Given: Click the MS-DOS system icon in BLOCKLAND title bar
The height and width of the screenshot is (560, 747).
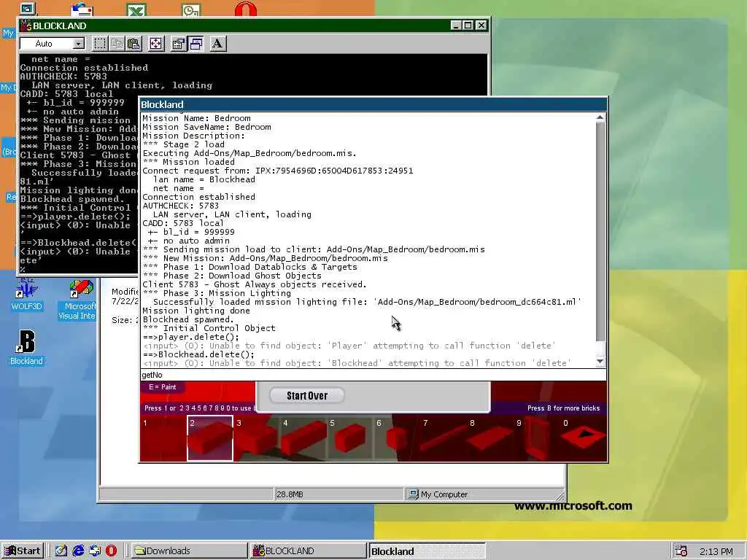Looking at the screenshot, I should pos(26,26).
